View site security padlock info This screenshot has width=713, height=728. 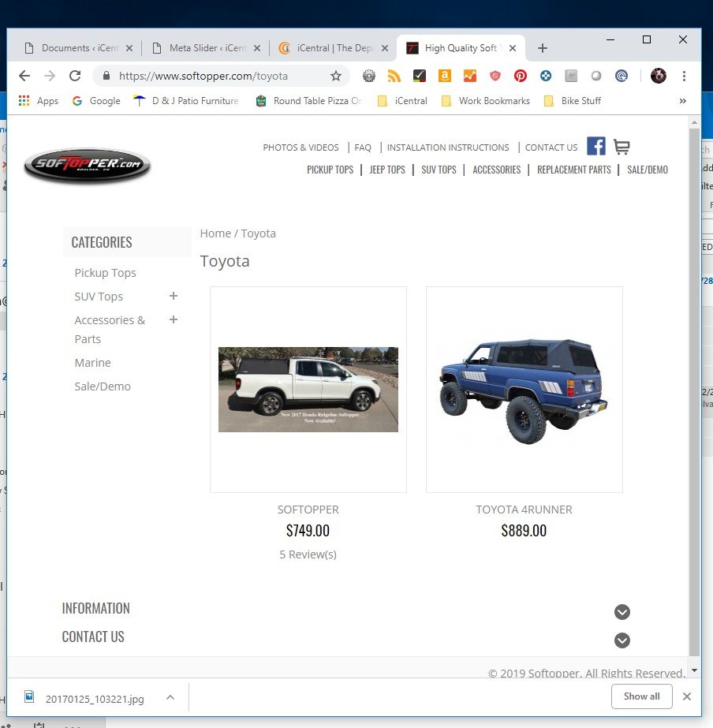[106, 76]
